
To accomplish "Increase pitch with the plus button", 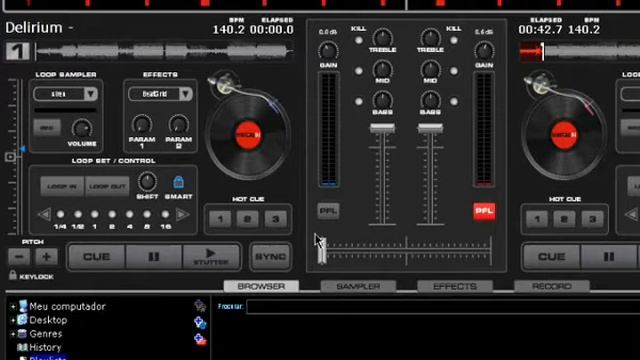I will [46, 257].
